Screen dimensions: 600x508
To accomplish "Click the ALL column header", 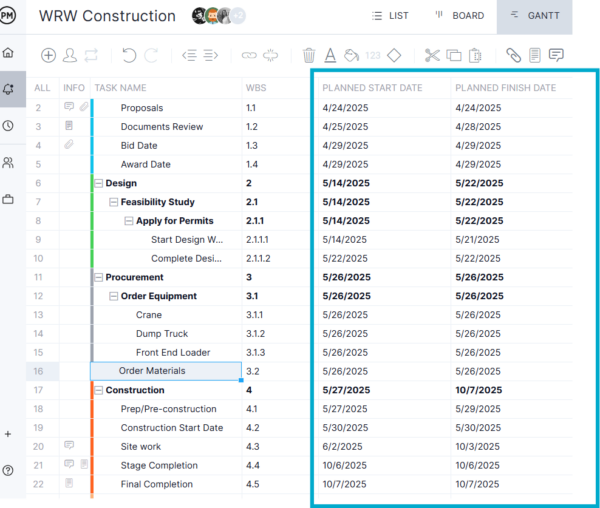I will (42, 88).
